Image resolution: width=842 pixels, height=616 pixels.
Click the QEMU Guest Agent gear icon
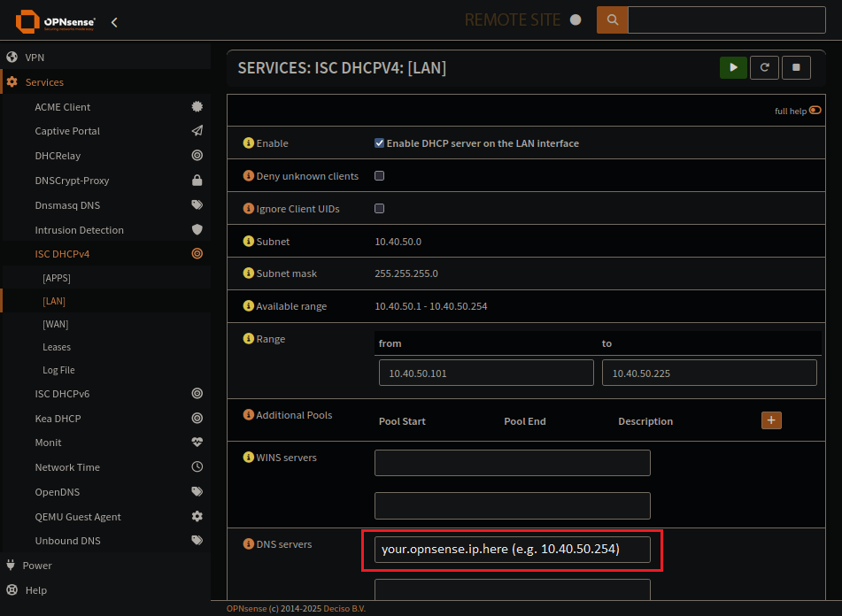point(197,516)
